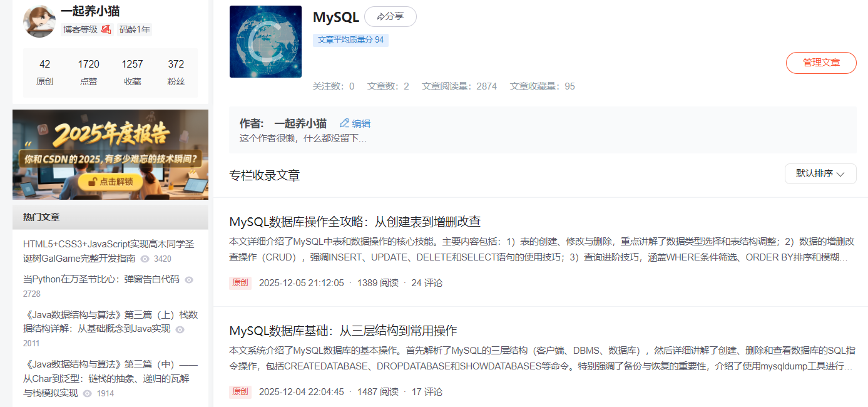Open the 1257 收藏 count
868x407 pixels.
click(x=133, y=73)
